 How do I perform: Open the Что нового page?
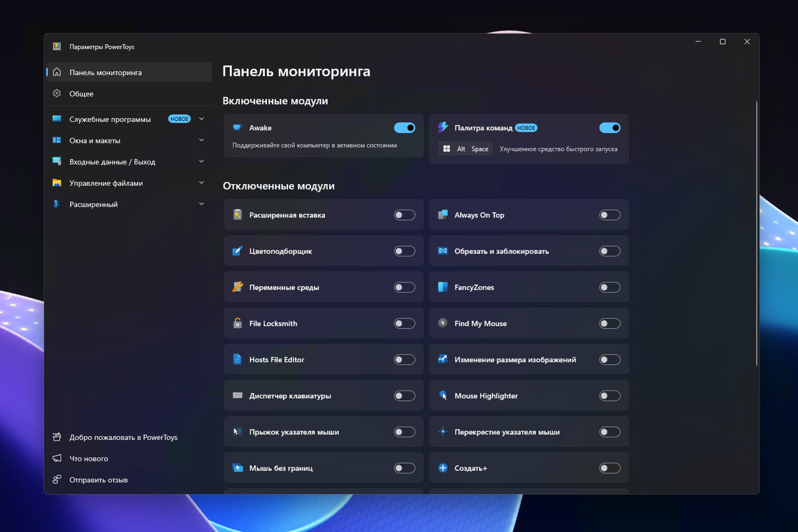pyautogui.click(x=129, y=459)
